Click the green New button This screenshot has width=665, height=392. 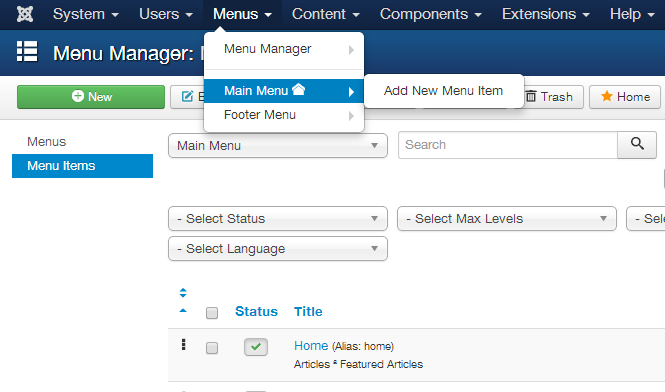point(91,97)
